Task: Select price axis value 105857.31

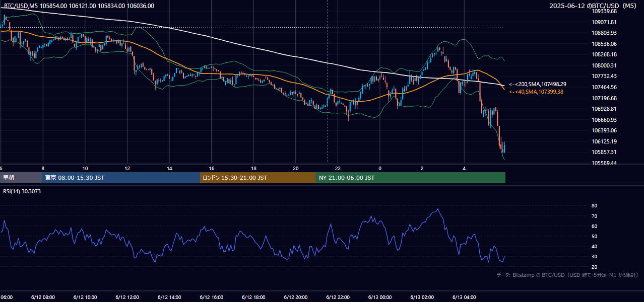Action: tap(604, 152)
